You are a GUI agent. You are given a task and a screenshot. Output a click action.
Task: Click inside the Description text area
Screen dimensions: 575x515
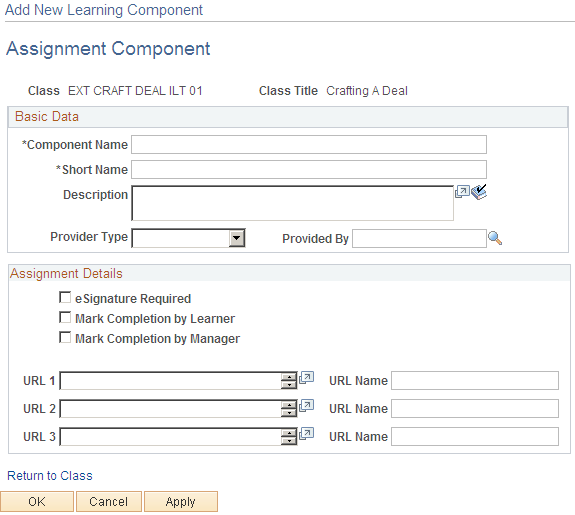(293, 203)
